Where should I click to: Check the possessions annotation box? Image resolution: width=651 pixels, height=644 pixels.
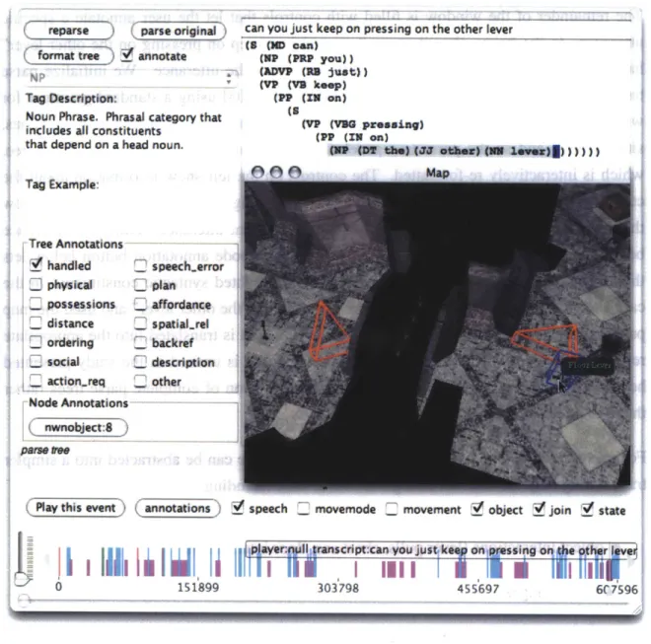(36, 304)
